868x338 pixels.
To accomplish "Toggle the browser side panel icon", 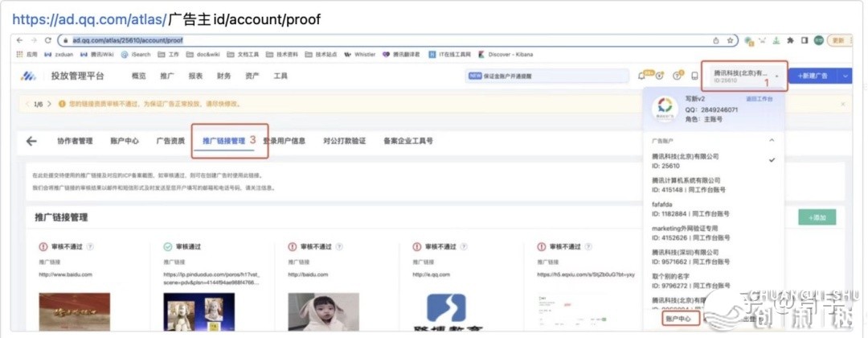I will pyautogui.click(x=805, y=40).
